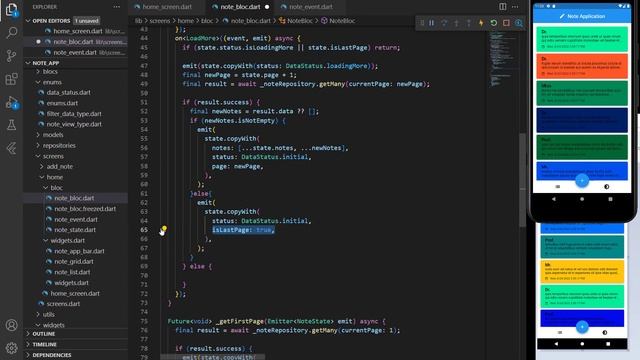Select home_screen.dart in Open Editors

pos(78,31)
